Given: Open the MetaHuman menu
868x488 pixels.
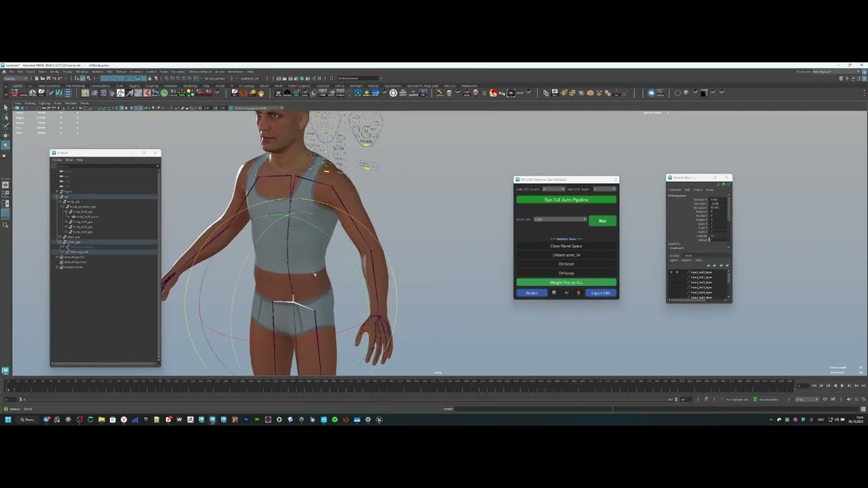Looking at the screenshot, I should (x=235, y=71).
